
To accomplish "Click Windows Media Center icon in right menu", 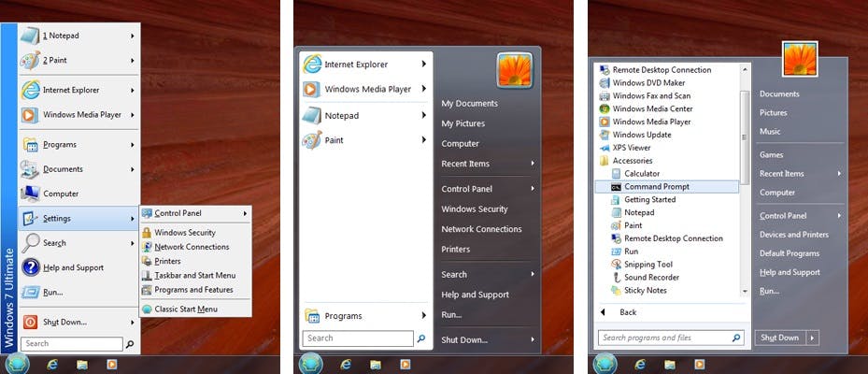I will (605, 108).
